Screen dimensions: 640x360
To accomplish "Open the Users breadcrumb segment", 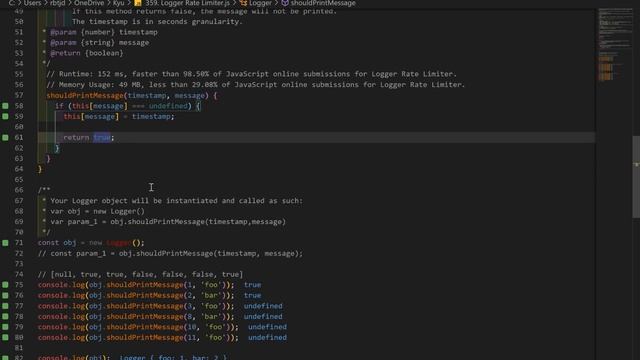I will [x=32, y=3].
